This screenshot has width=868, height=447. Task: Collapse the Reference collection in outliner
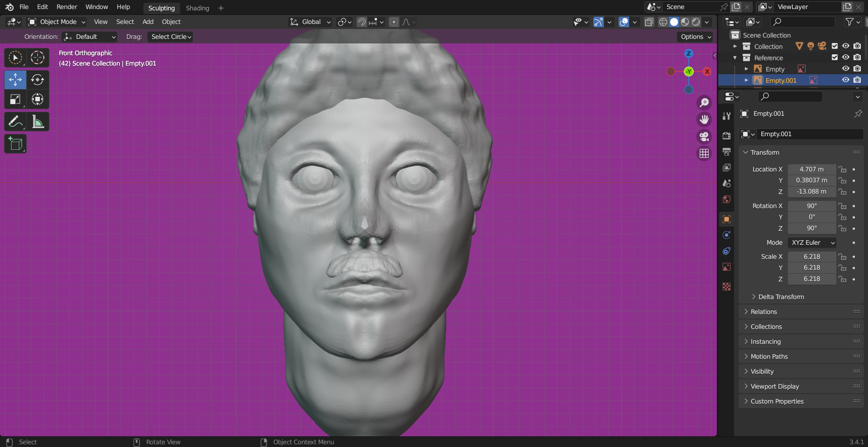735,57
